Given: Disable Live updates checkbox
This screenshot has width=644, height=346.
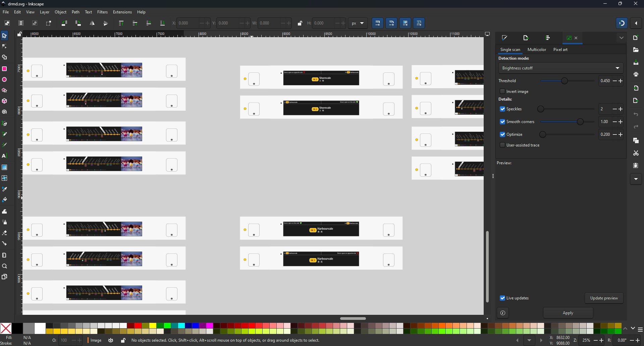Looking at the screenshot, I should tap(502, 298).
